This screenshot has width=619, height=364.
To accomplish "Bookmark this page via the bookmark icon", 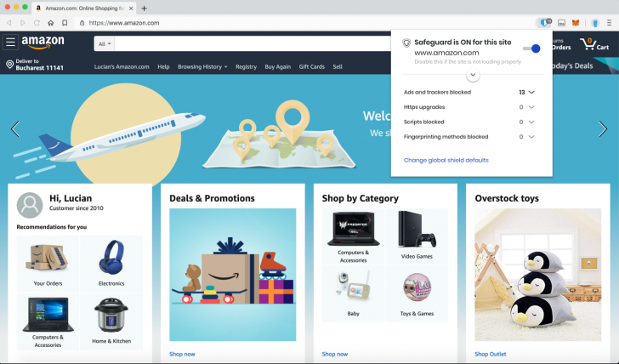I will tap(65, 23).
